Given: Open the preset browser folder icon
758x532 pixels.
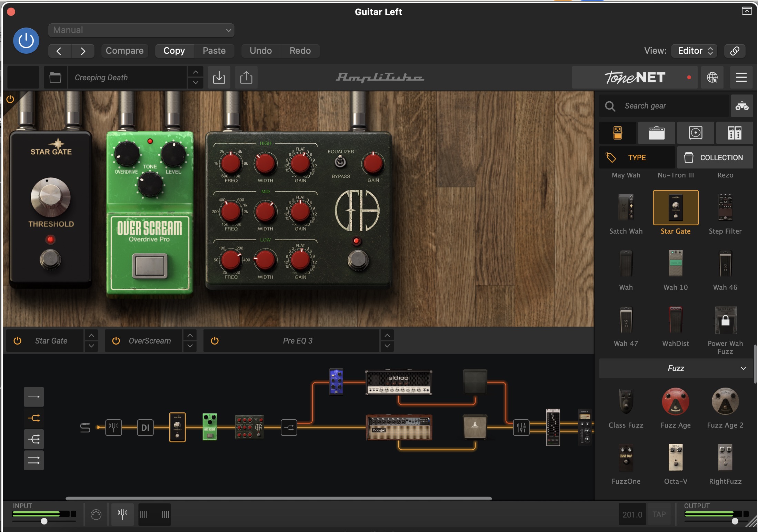Looking at the screenshot, I should (x=55, y=78).
